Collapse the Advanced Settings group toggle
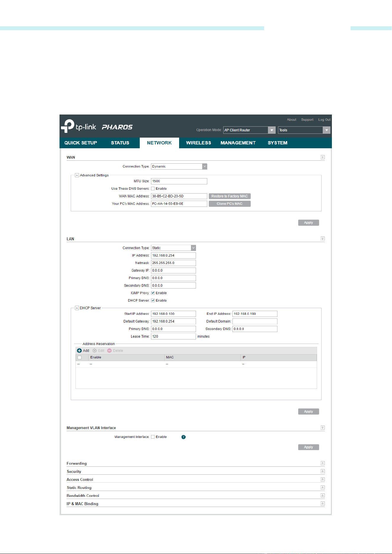The image size is (392, 554). pyautogui.click(x=77, y=175)
